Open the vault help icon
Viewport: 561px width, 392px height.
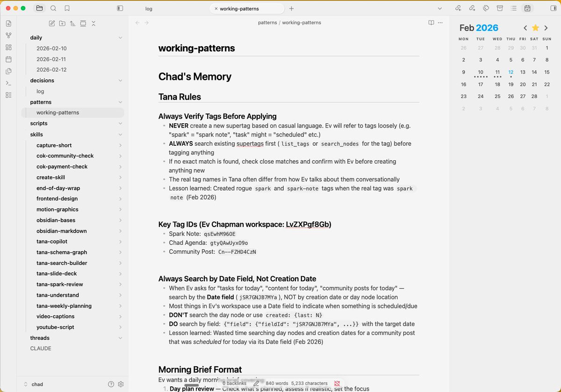[x=111, y=384]
